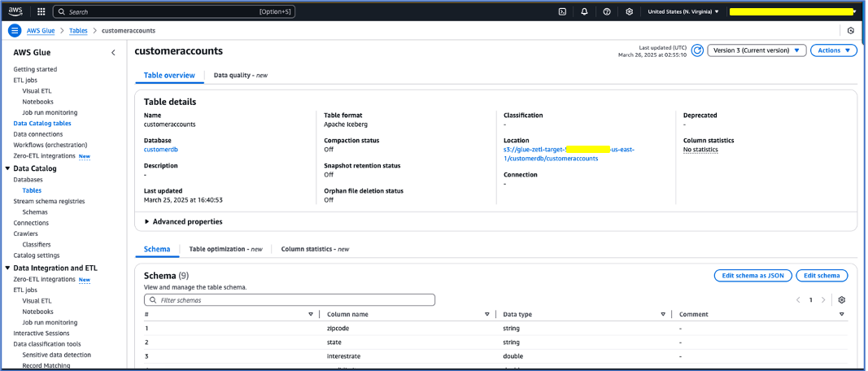Click Edit schema as JSON button
The height and width of the screenshot is (371, 868).
coord(752,275)
